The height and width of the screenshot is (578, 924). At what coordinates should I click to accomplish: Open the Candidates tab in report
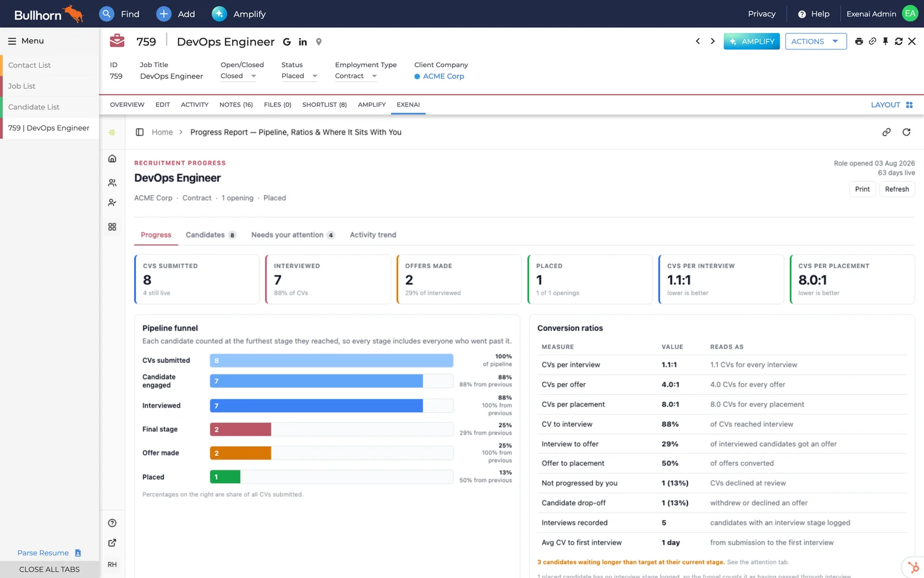pos(211,235)
